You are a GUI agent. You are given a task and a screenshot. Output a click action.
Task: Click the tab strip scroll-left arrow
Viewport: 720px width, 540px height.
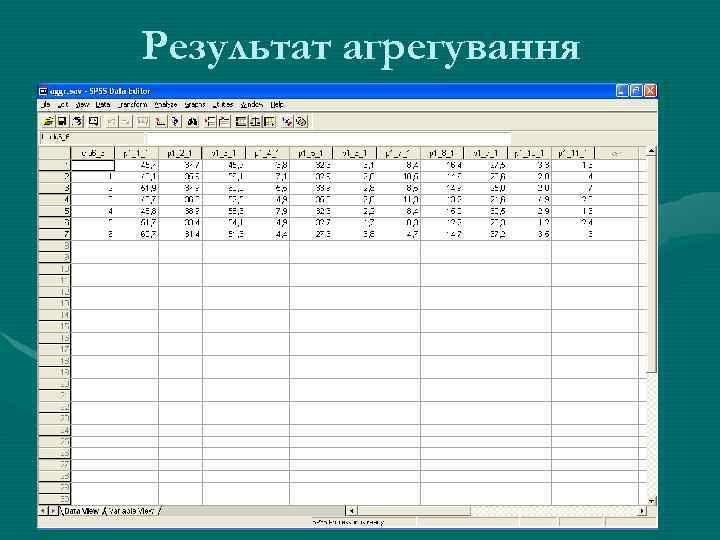pyautogui.click(x=43, y=511)
